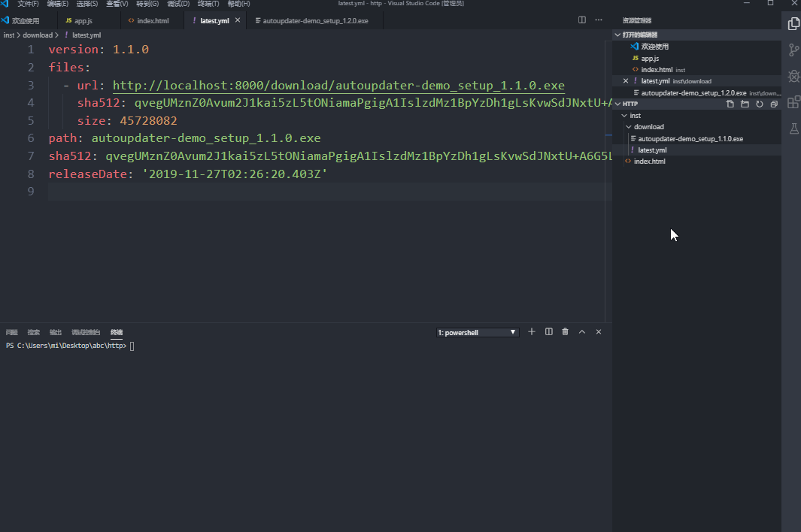Open the editor More Actions ellipsis

pos(599,20)
